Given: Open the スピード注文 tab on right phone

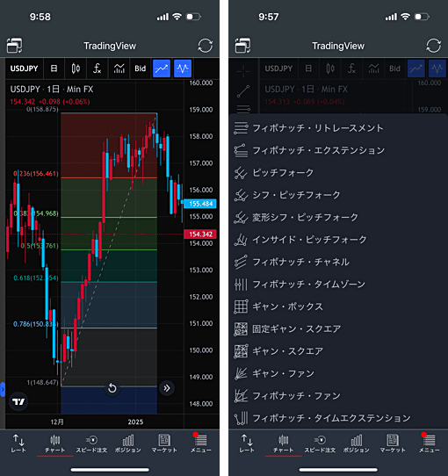Looking at the screenshot, I should point(320,444).
